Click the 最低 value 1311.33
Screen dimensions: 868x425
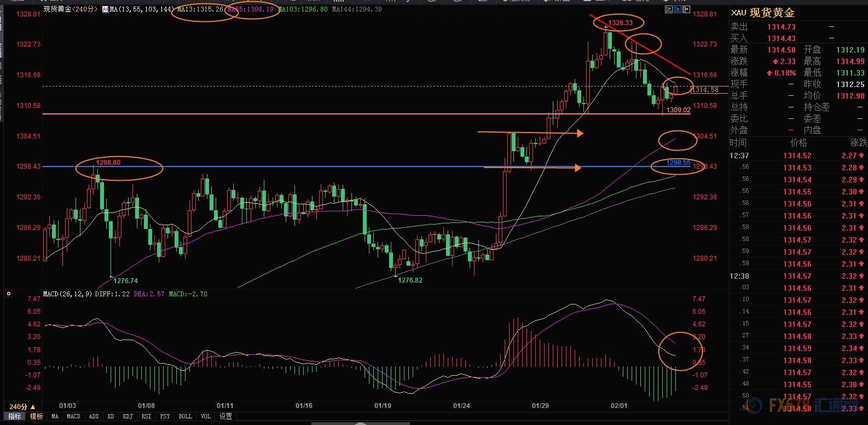coord(850,73)
